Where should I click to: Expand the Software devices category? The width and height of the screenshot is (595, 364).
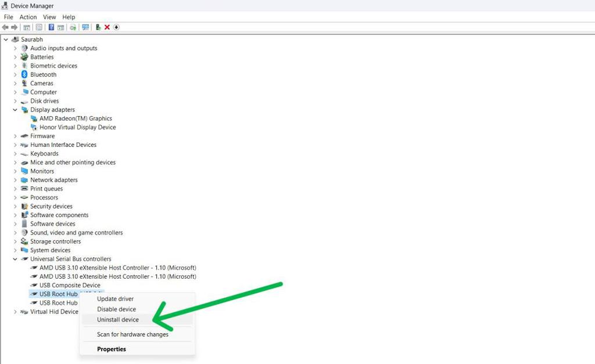click(15, 224)
